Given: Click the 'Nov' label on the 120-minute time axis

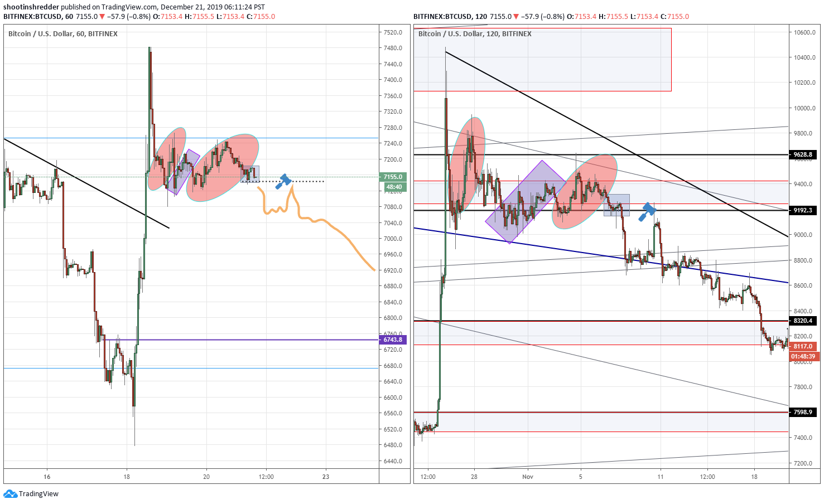Looking at the screenshot, I should (x=528, y=477).
